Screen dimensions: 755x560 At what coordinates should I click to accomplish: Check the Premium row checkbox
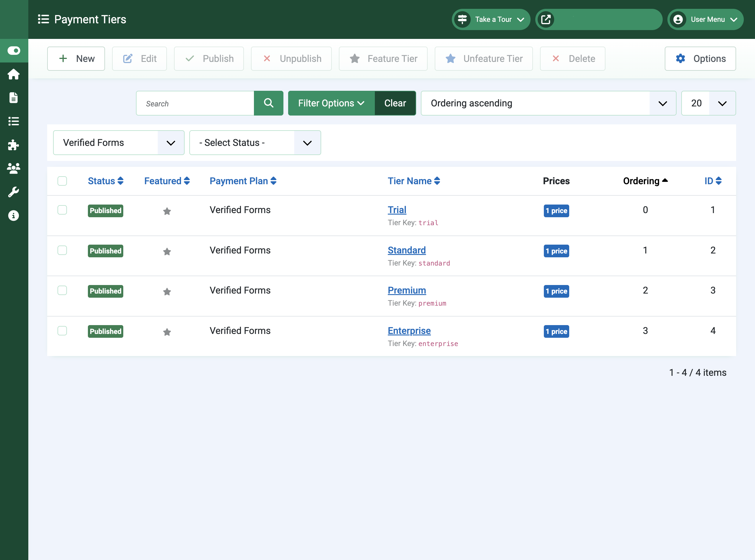(63, 291)
